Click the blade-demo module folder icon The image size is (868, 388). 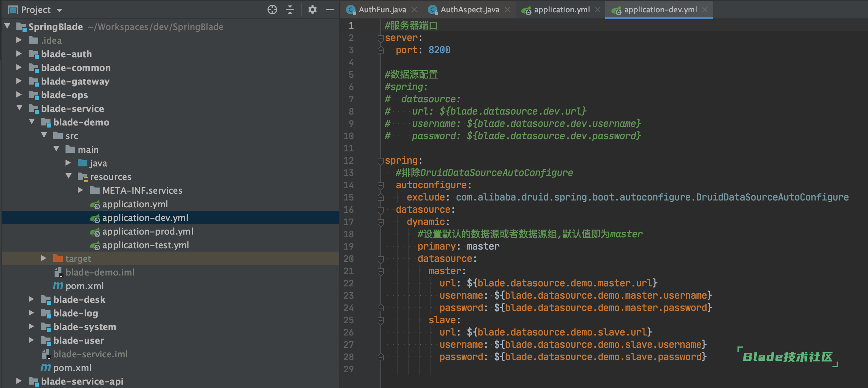pyautogui.click(x=46, y=122)
